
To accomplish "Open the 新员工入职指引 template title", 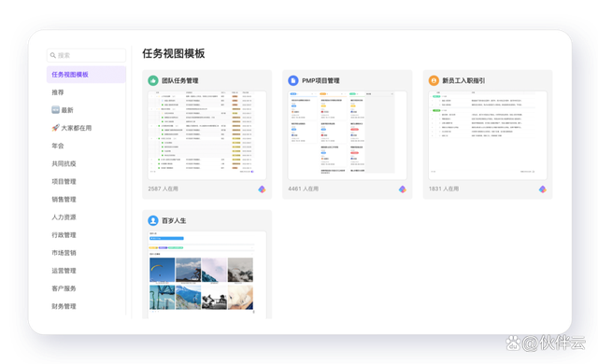I will (x=463, y=80).
